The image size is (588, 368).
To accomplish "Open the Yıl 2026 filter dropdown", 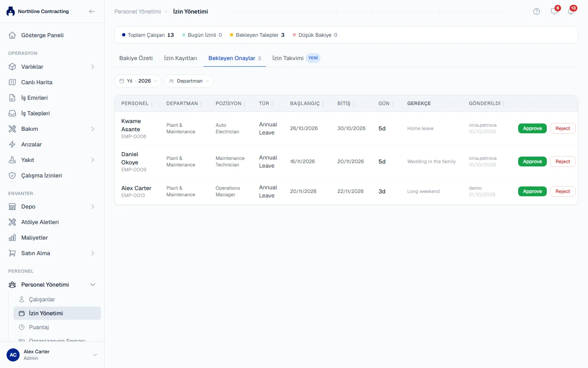I will tap(138, 81).
